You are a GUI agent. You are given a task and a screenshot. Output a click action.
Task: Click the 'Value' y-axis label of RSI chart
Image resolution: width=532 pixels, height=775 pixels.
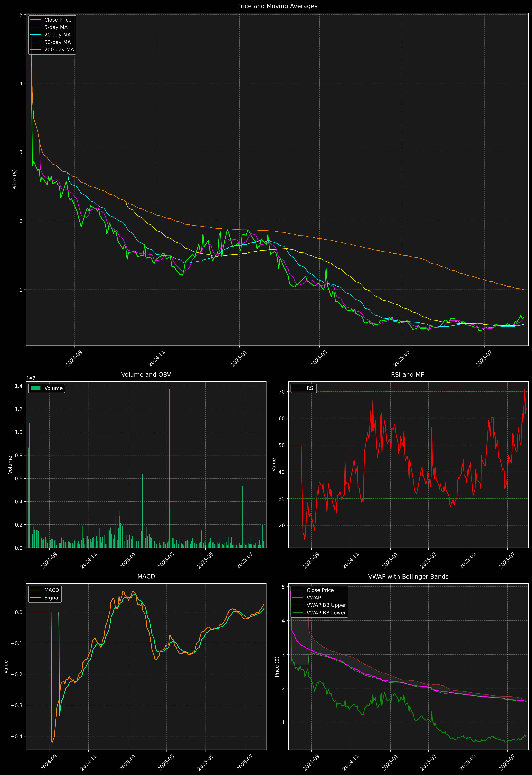(x=274, y=464)
